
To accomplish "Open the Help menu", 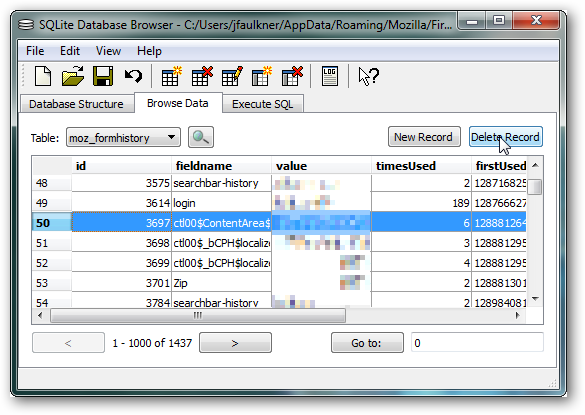I will (x=149, y=51).
